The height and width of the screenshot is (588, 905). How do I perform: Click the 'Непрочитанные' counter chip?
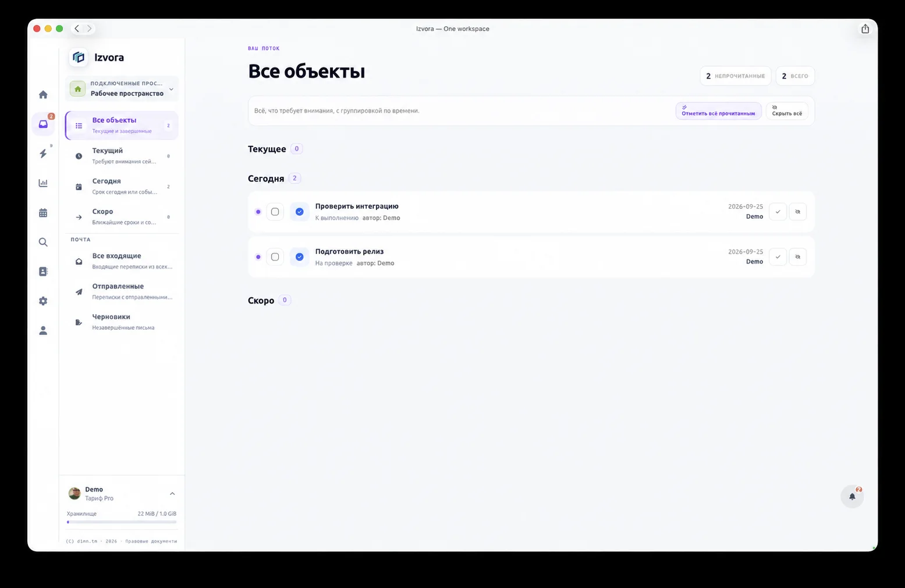pos(736,76)
